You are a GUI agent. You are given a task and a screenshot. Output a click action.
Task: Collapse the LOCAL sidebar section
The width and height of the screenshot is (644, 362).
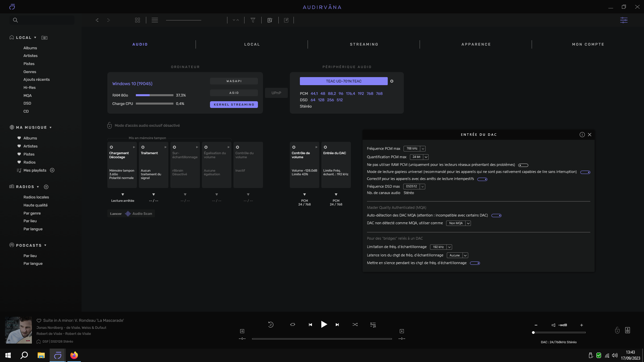[35, 38]
